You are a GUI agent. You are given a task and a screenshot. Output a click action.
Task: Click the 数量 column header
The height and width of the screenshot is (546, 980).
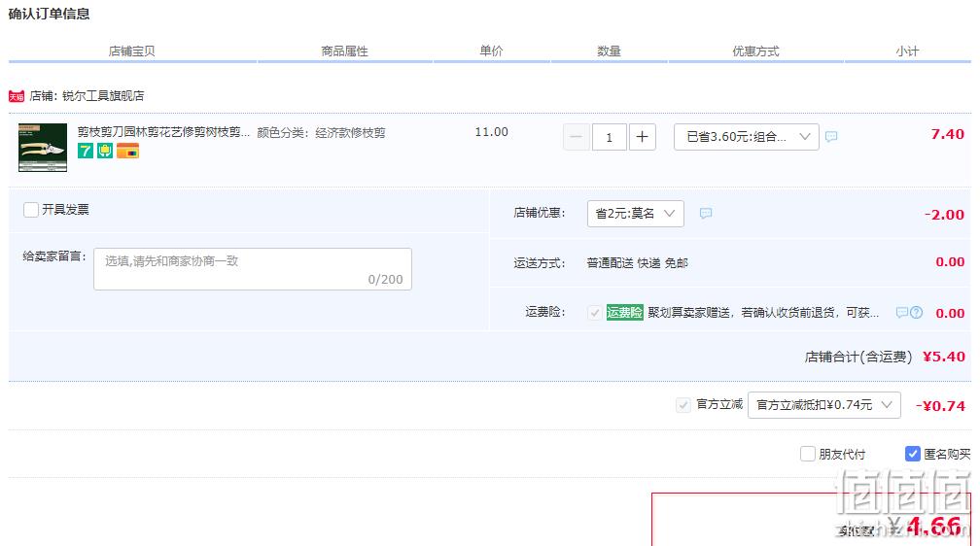[609, 51]
